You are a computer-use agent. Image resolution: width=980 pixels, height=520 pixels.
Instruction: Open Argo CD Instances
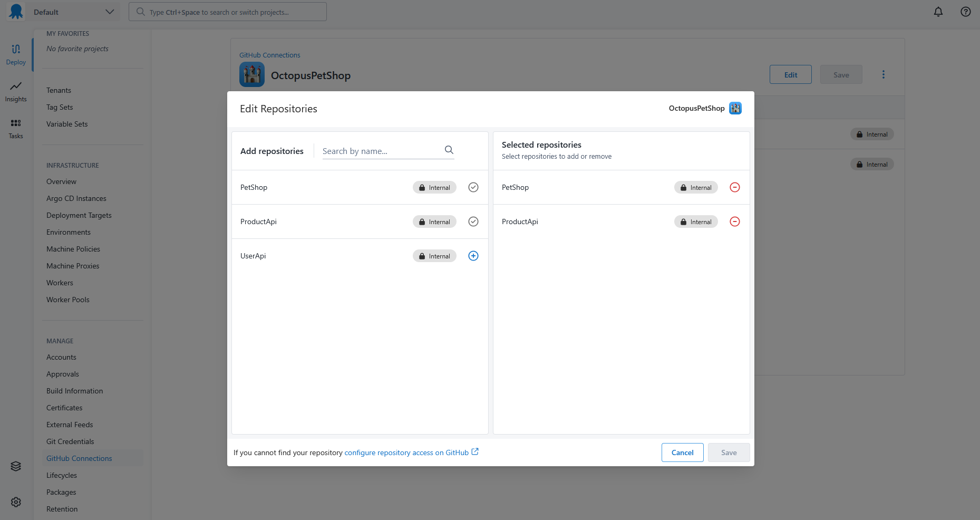pyautogui.click(x=76, y=198)
